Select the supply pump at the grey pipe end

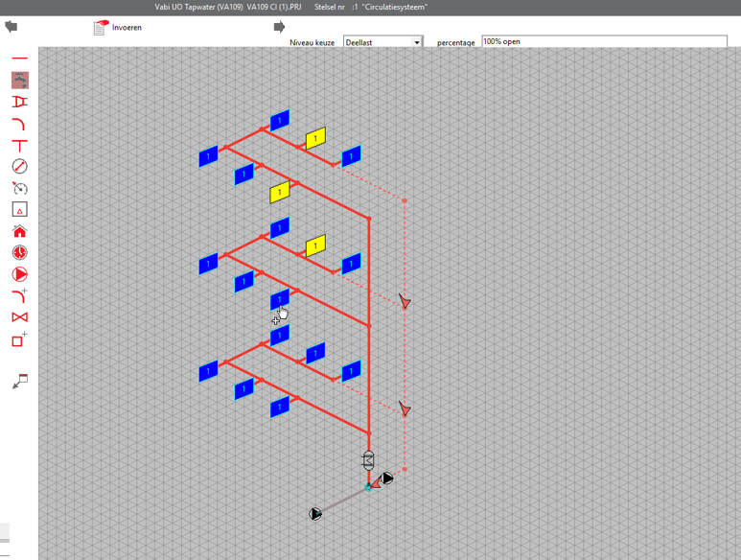pyautogui.click(x=315, y=514)
